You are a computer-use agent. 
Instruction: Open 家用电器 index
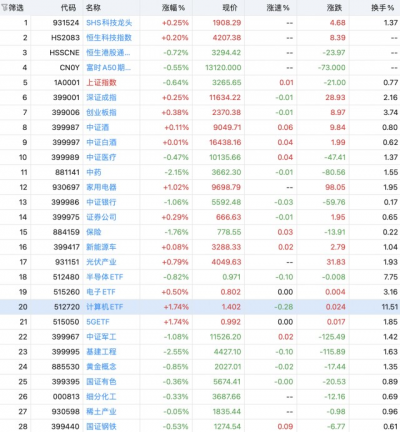point(101,187)
